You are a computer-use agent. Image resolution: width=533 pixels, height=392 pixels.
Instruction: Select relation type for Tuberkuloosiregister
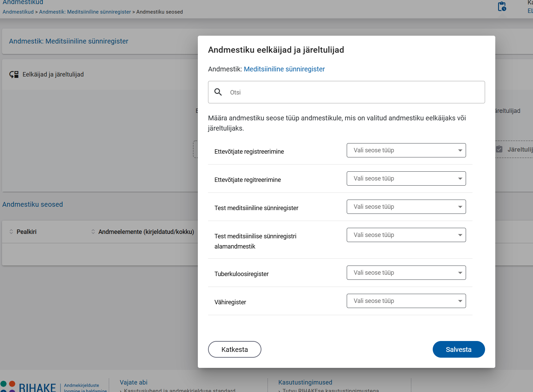pyautogui.click(x=406, y=273)
